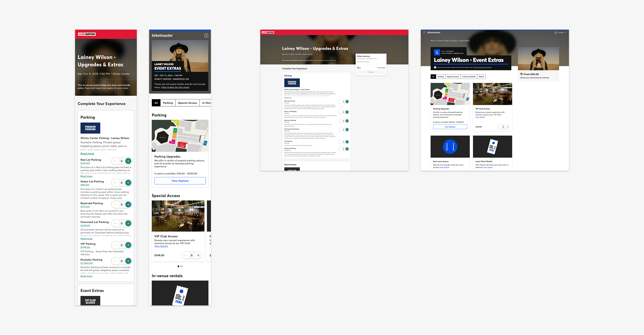Add one Green Lot Parking in Live Nation mobile
The width and height of the screenshot is (644, 335).
click(128, 183)
